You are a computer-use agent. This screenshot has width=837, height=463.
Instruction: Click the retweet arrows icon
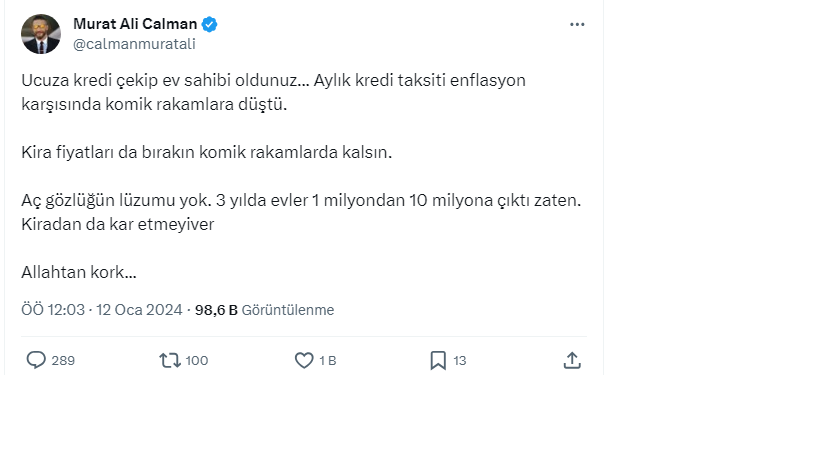click(x=170, y=360)
